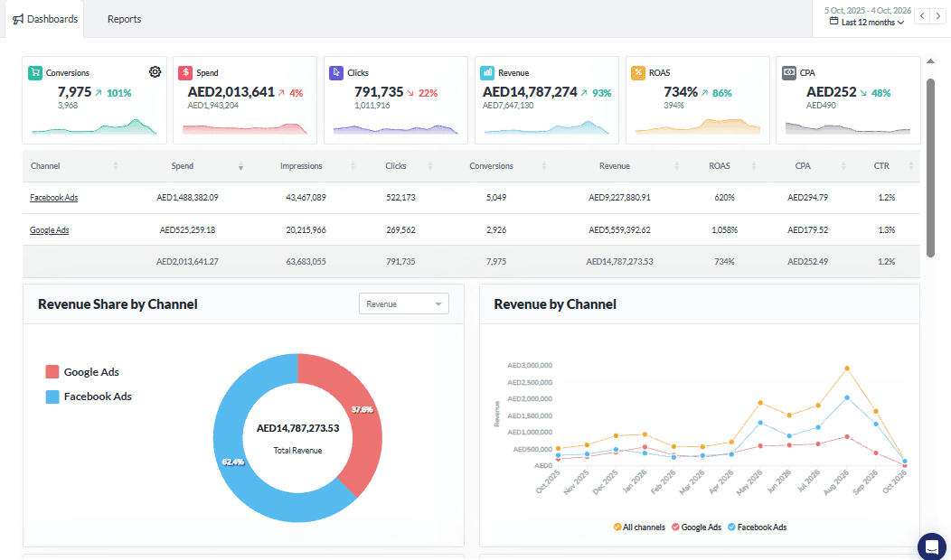The width and height of the screenshot is (951, 560).
Task: Click the Facebook Ads spend AED1,488,382.09
Action: (x=187, y=198)
